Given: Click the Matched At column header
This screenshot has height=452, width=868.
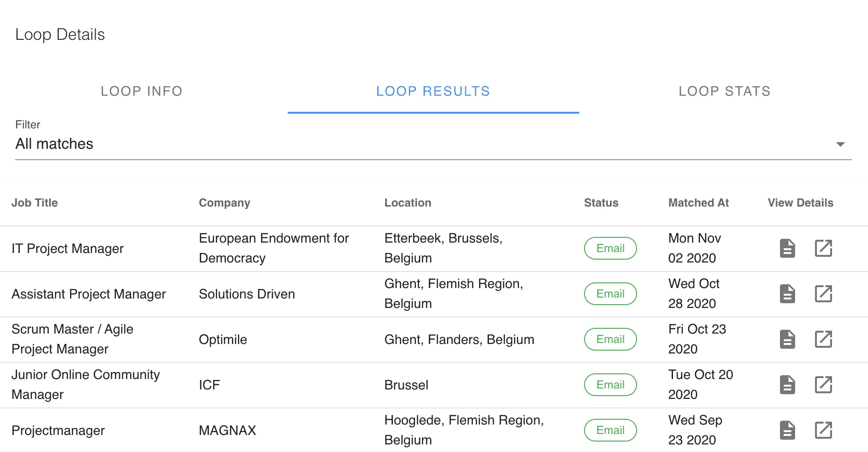Looking at the screenshot, I should [698, 203].
